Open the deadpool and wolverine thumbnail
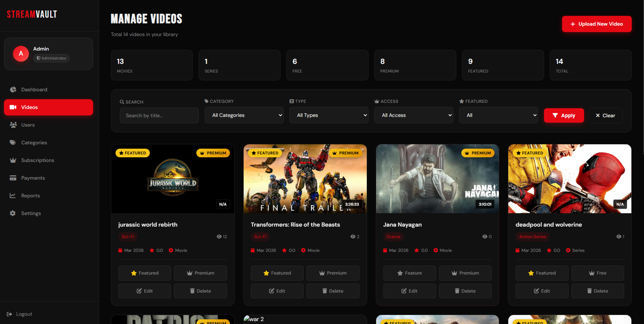644x324 pixels. (x=569, y=179)
